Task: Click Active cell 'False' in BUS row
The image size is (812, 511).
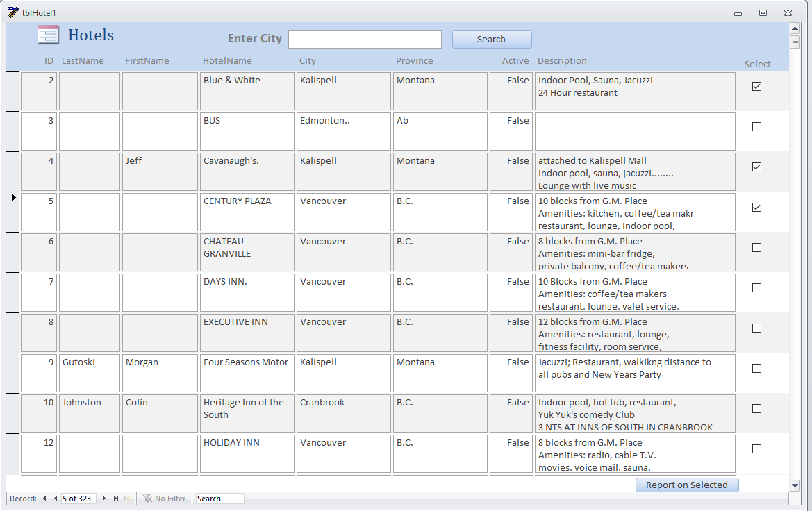Action: pos(511,131)
